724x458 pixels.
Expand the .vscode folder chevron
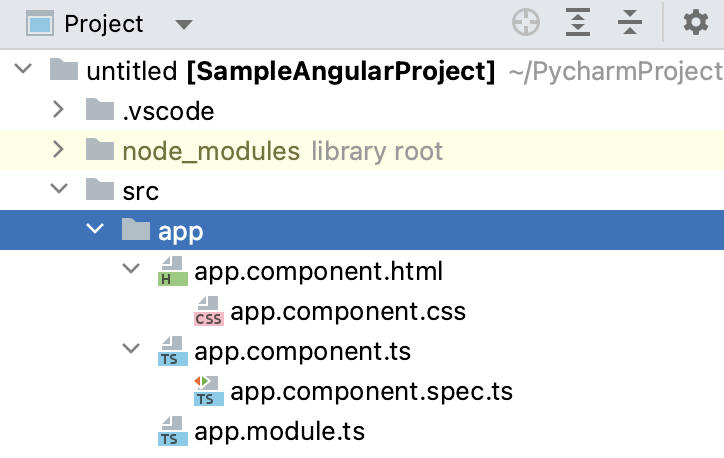(59, 110)
